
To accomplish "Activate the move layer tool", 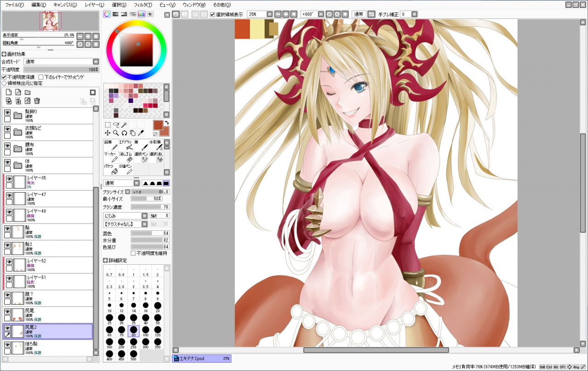I will tap(107, 133).
